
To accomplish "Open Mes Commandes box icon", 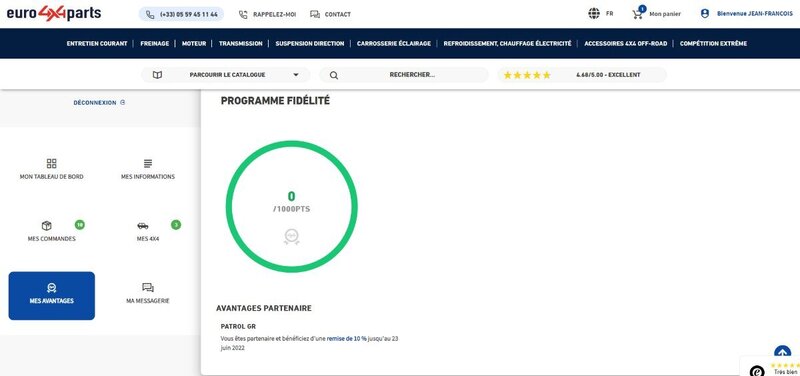I will [46, 225].
